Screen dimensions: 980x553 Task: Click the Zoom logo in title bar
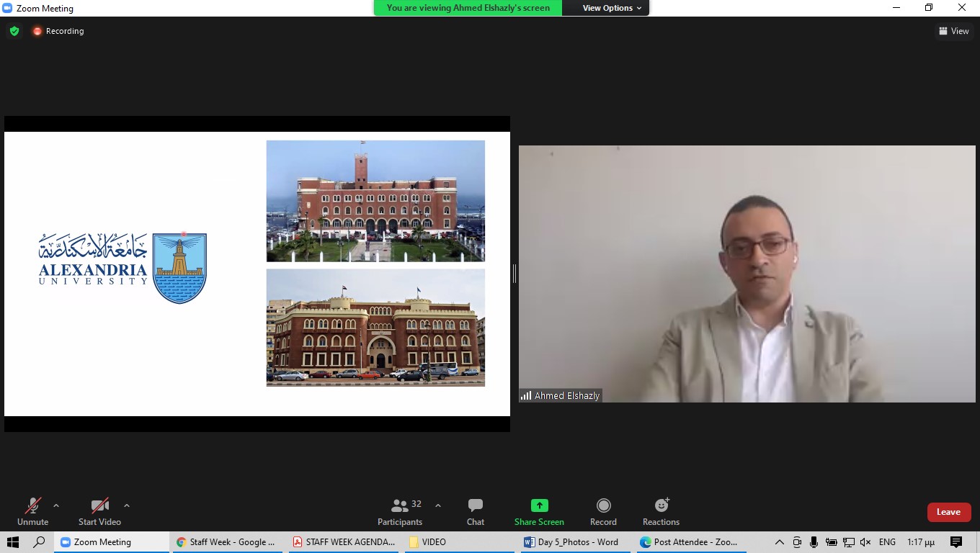(9, 9)
